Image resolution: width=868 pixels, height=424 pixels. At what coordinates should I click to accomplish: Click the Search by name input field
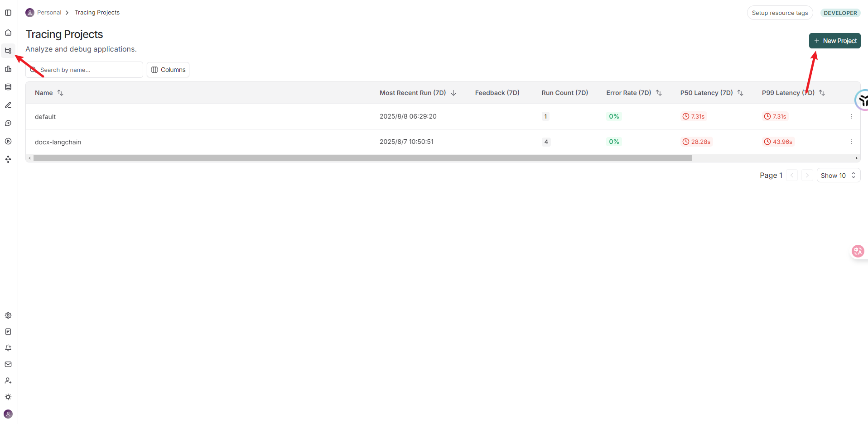pos(88,70)
